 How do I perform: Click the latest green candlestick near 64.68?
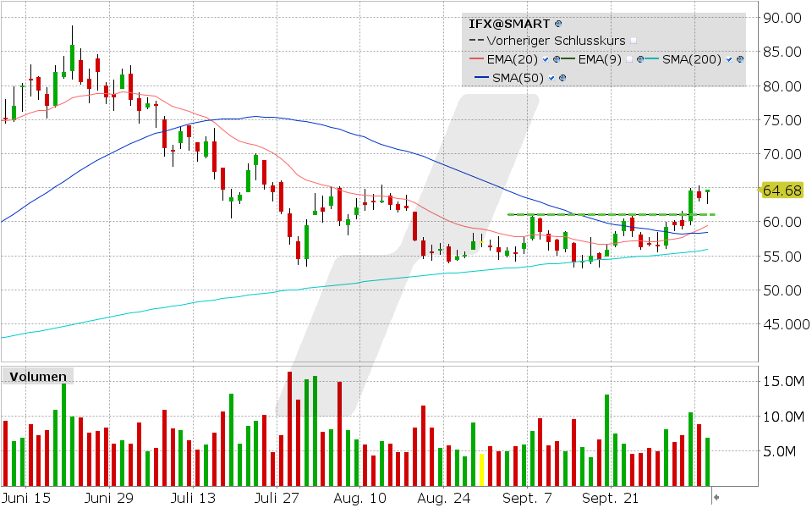pyautogui.click(x=707, y=196)
